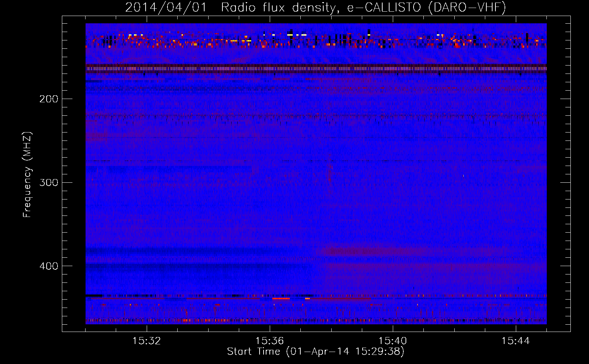Click the 300 frequency tick label
Viewport: 589px width, 364px height.
click(x=48, y=182)
